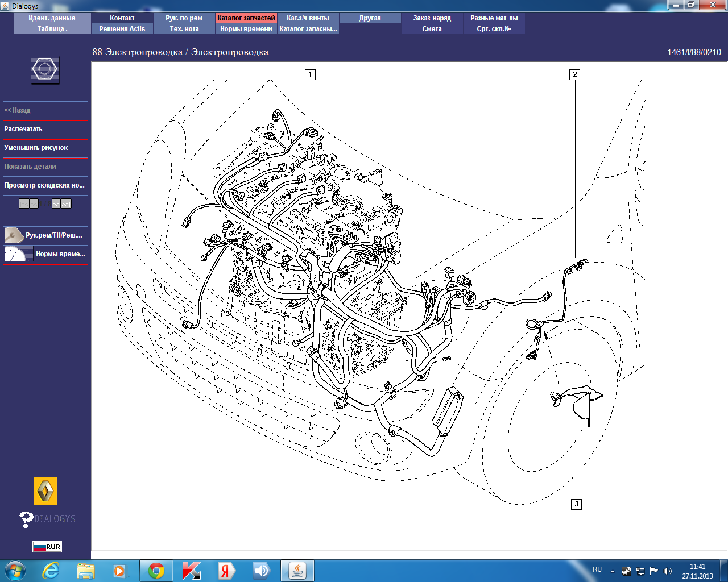
Task: Switch to the Кат.з/ч-винты tab
Action: click(308, 18)
